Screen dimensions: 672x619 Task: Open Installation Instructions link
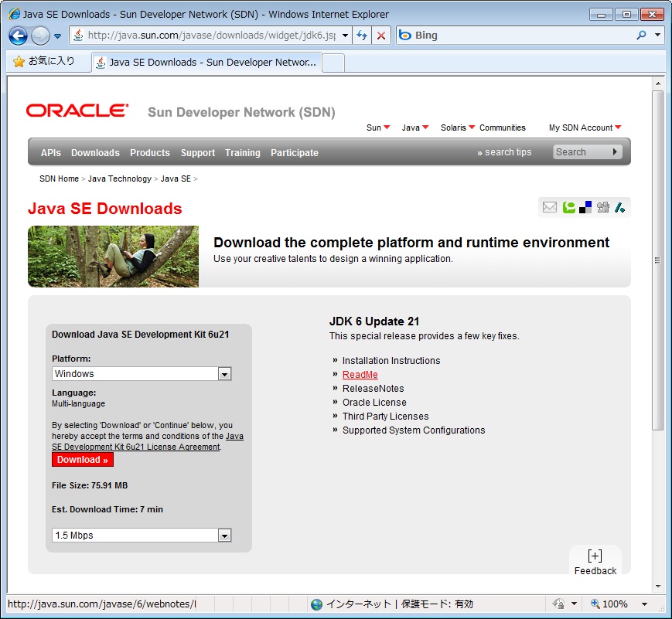[x=391, y=361]
